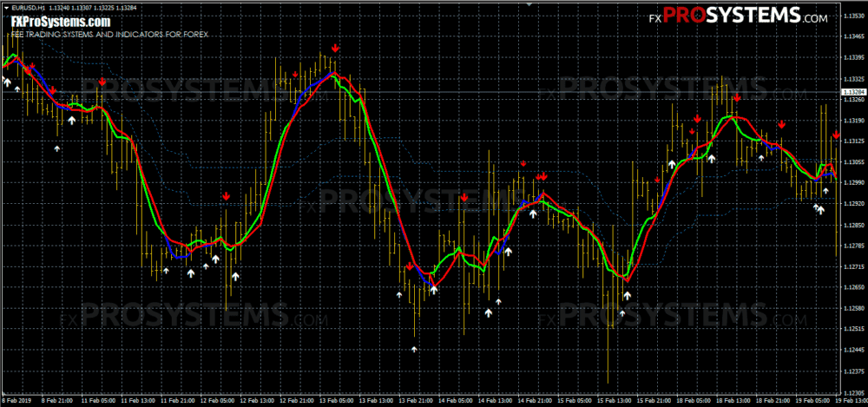The height and width of the screenshot is (407, 868).
Task: Click the lowest white buy arrow near 1.12445 level
Action: (414, 349)
